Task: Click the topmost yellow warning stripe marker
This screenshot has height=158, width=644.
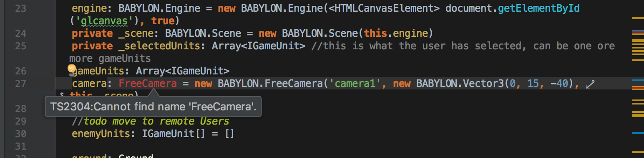Action: (x=638, y=18)
